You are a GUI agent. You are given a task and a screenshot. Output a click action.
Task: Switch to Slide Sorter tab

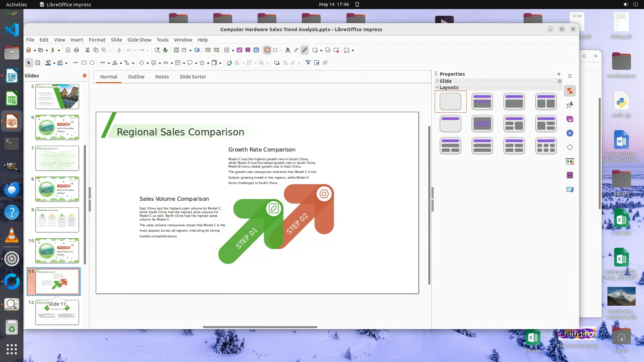193,77
